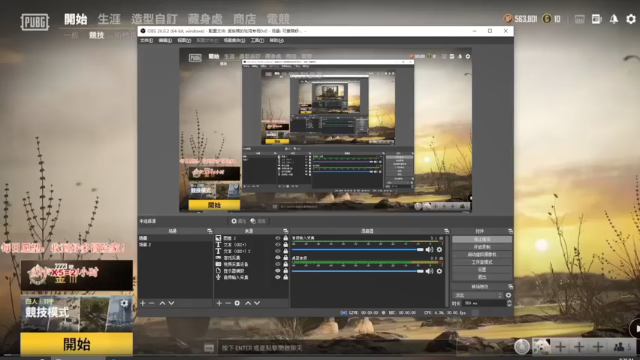Switch to PUBG 造型自訂 tab
The height and width of the screenshot is (360, 640).
(154, 19)
